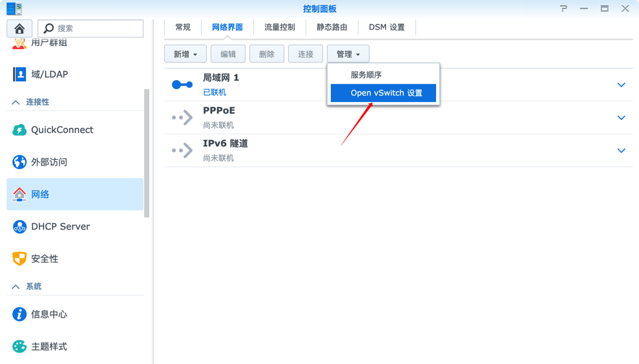Viewport: 639px width, 364px height.
Task: Click 尚未联机 status under IPv6 隧道
Action: pyautogui.click(x=218, y=158)
